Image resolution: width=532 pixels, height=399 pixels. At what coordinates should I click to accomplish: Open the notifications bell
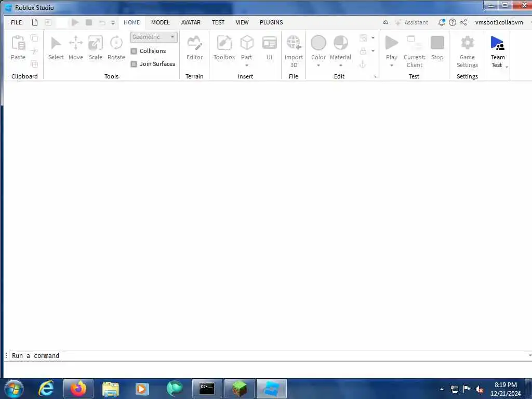[x=442, y=22]
